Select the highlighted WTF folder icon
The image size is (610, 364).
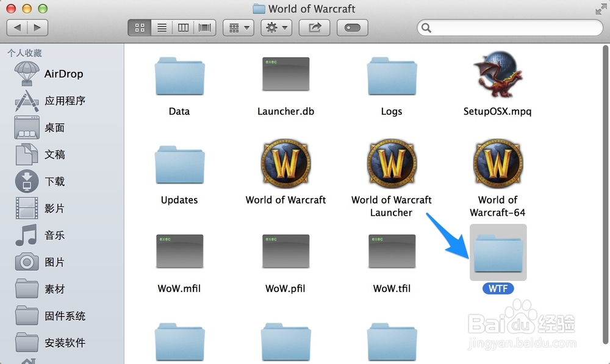pyautogui.click(x=498, y=252)
